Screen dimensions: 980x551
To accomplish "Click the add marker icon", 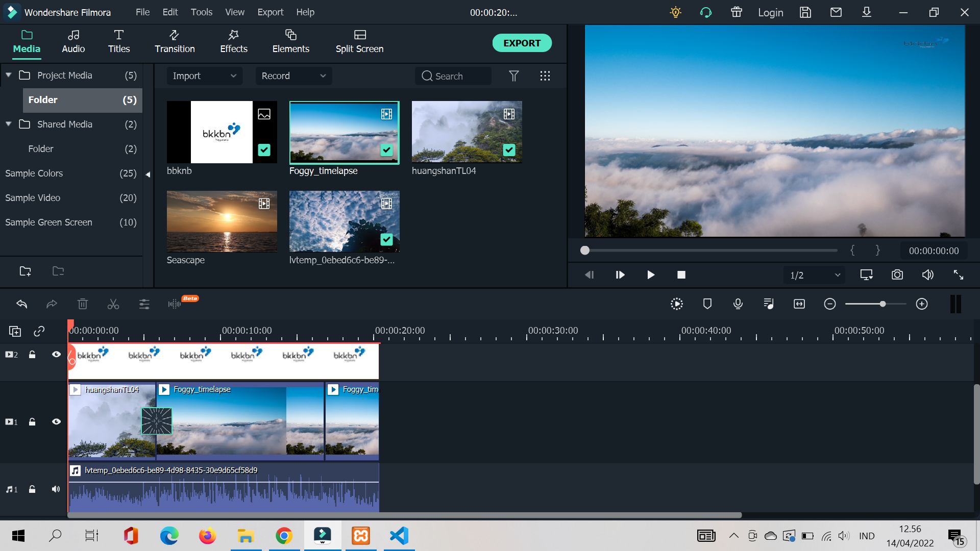I will coord(707,304).
